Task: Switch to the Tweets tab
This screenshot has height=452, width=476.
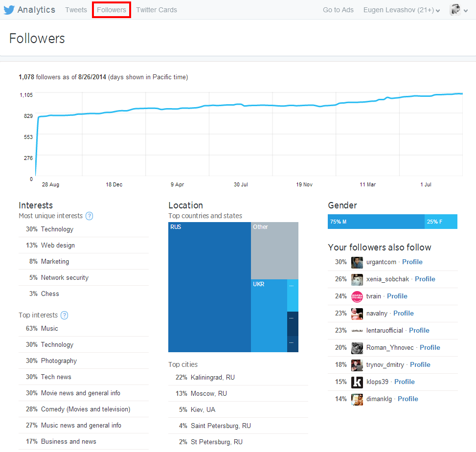Action: click(x=76, y=10)
